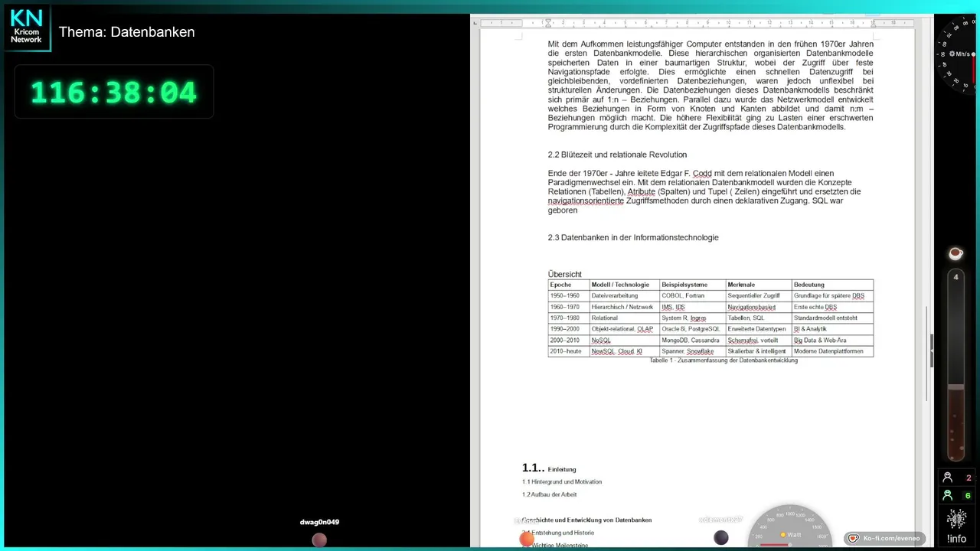Image resolution: width=980 pixels, height=551 pixels.
Task: Click the '1.2 Aufbau der Arbeit' outline entry
Action: pyautogui.click(x=550, y=494)
